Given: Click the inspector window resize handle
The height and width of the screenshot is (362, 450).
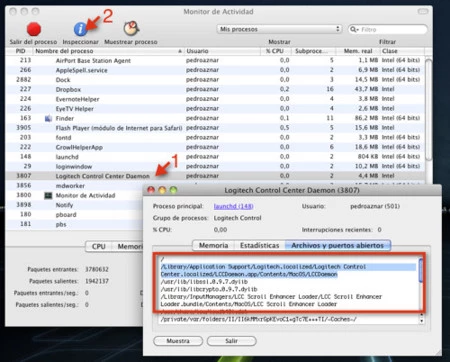Looking at the screenshot, I should (438, 352).
